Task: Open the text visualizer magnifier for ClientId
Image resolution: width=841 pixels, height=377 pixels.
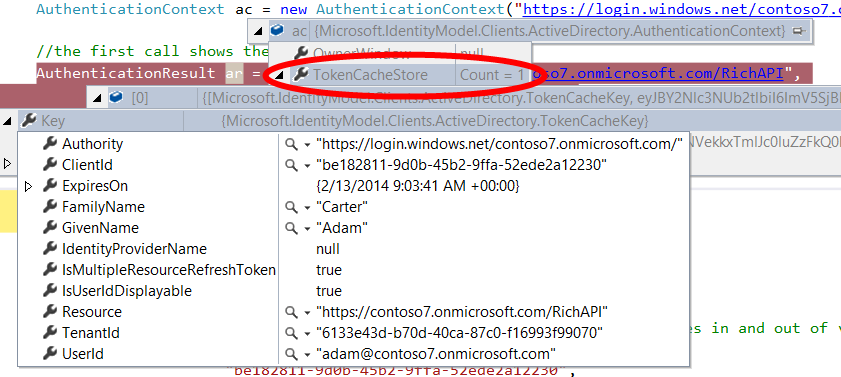Action: pos(291,165)
